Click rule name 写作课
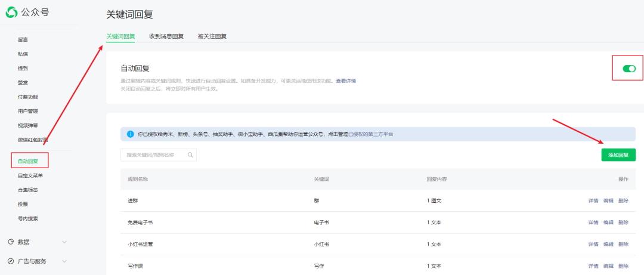 pos(135,266)
